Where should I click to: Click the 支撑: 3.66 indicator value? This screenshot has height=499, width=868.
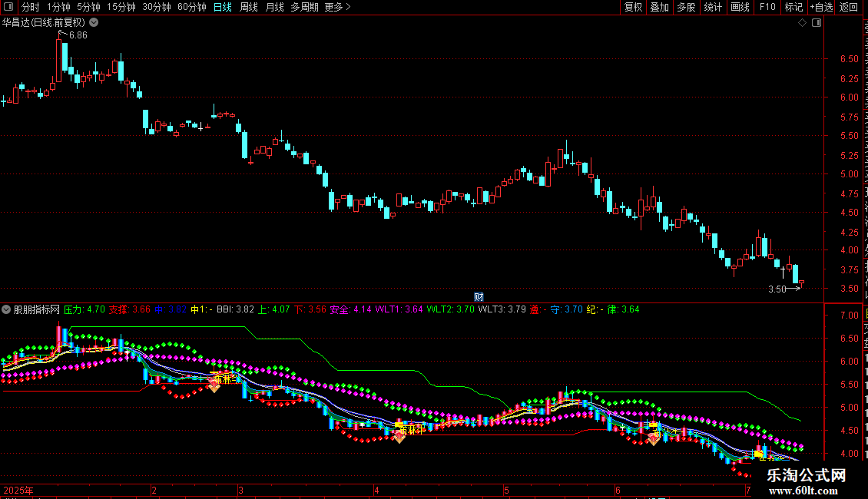point(130,310)
